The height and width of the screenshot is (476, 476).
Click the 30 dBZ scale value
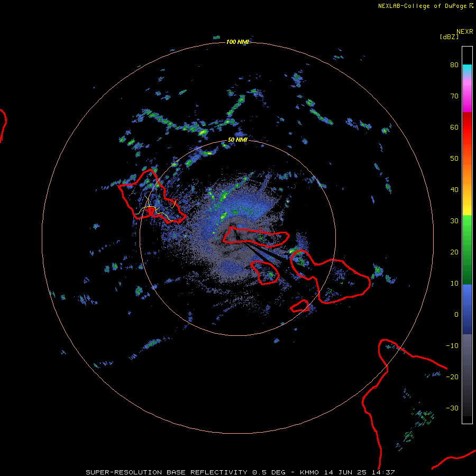click(x=454, y=221)
